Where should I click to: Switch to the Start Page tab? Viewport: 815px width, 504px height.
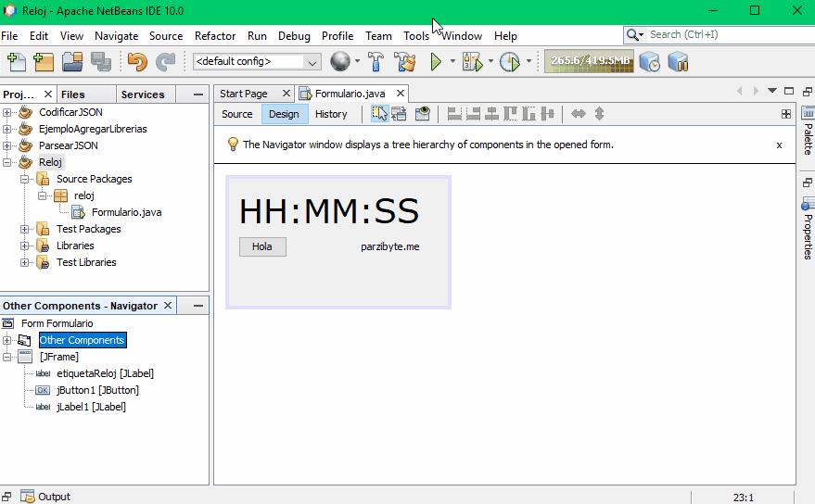[x=243, y=94]
